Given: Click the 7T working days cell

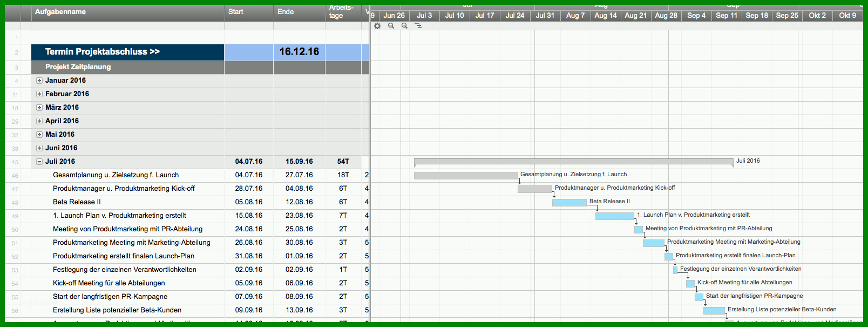Looking at the screenshot, I should point(343,216).
